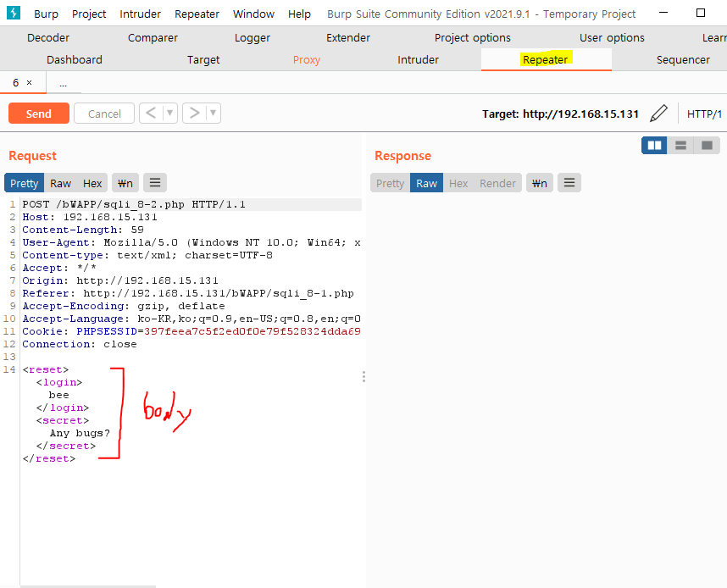
Task: Toggle the response \n non-printable characters button
Action: (x=539, y=183)
